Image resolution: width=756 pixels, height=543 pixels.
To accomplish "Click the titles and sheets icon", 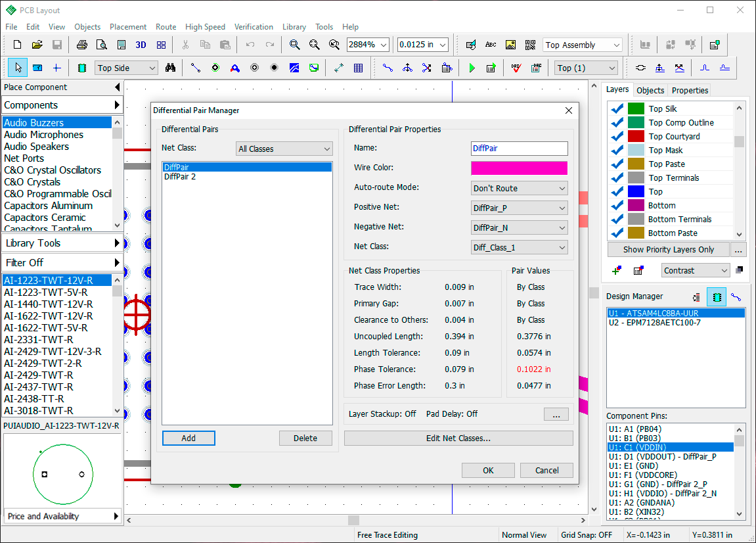I will coord(122,45).
